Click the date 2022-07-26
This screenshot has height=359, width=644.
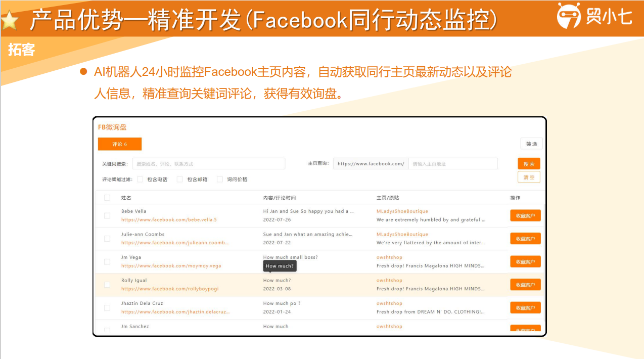tap(277, 220)
